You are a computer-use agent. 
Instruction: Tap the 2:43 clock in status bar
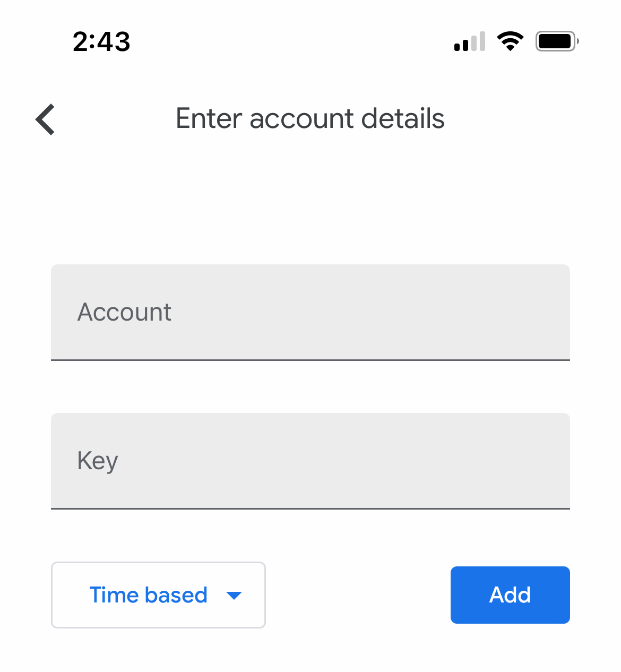[x=101, y=41]
